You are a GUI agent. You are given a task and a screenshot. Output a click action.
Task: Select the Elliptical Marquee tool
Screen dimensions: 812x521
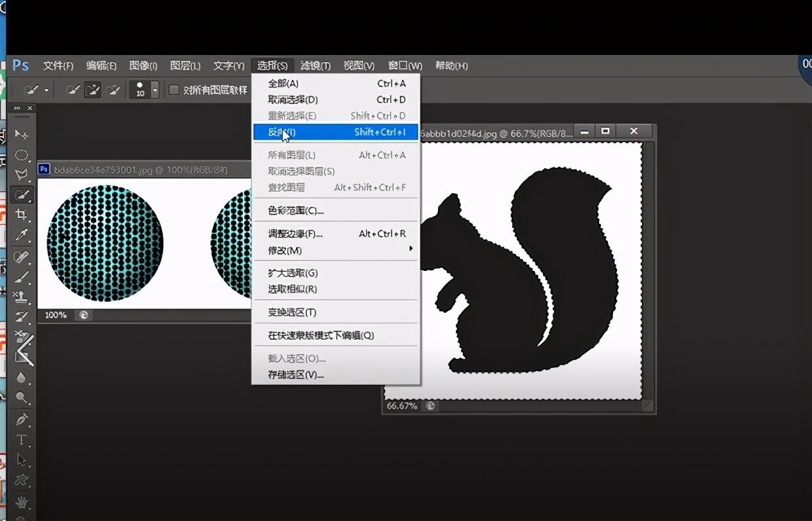coord(22,155)
